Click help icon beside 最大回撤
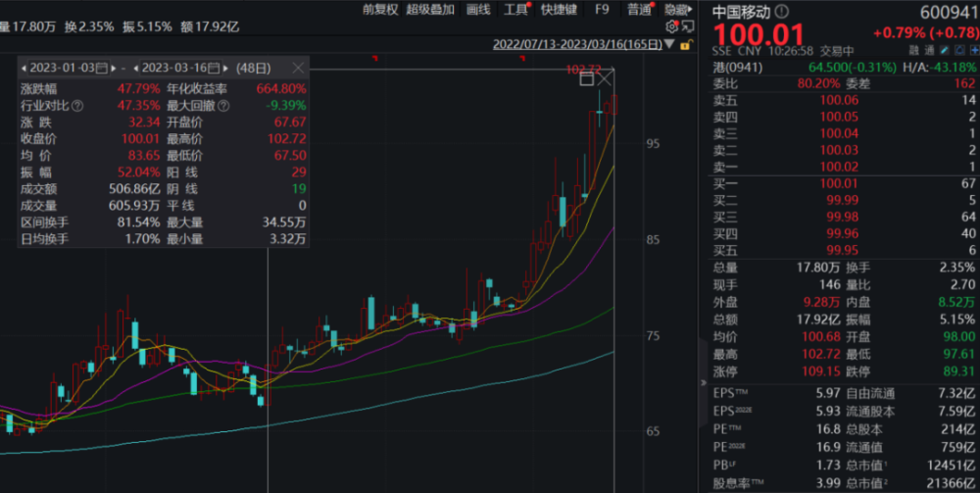This screenshot has width=980, height=493. (x=223, y=106)
